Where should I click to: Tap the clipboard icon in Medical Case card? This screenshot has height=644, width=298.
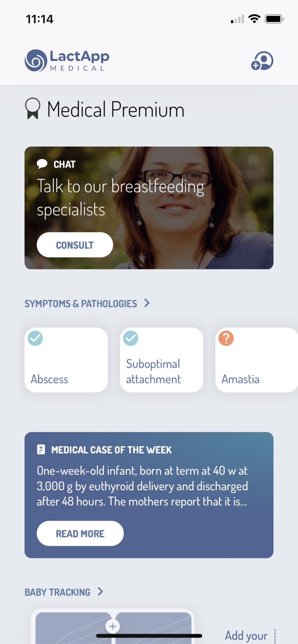pos(41,450)
